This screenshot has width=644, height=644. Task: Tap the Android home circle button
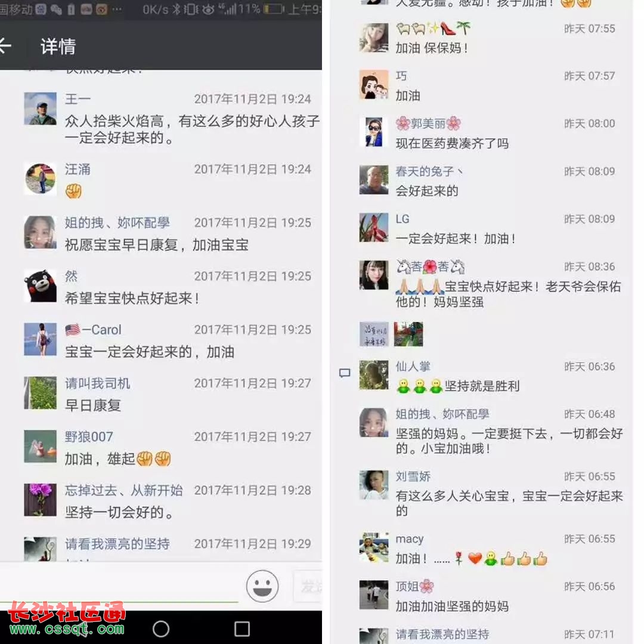[x=160, y=629]
